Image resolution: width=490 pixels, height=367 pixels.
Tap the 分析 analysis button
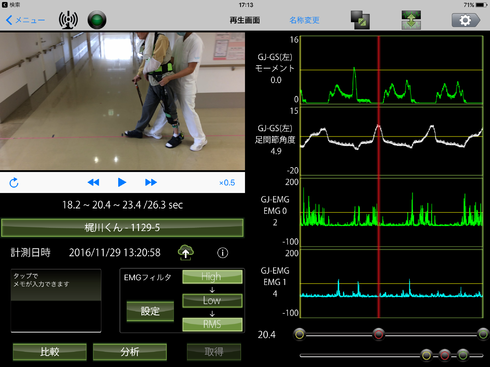point(130,352)
